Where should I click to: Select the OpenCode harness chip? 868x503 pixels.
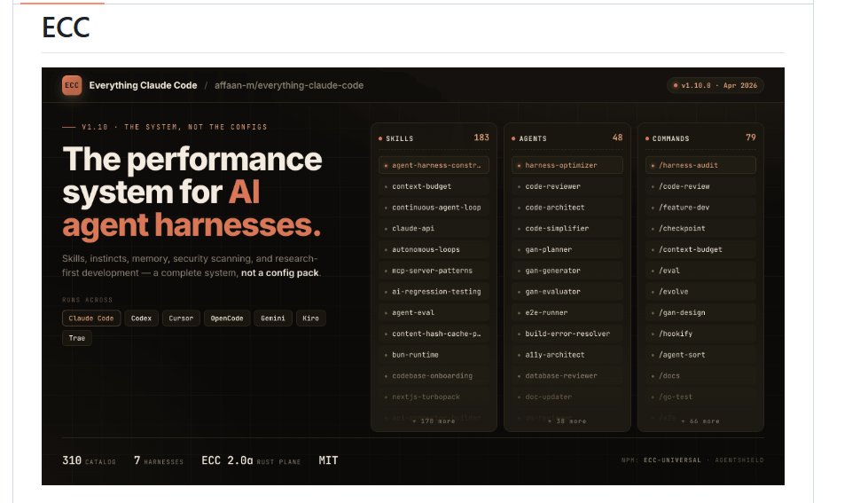tap(227, 318)
